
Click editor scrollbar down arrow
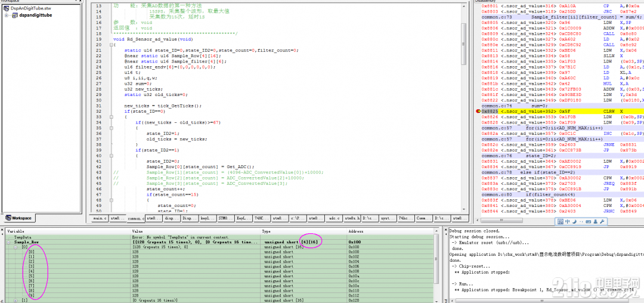(x=464, y=209)
